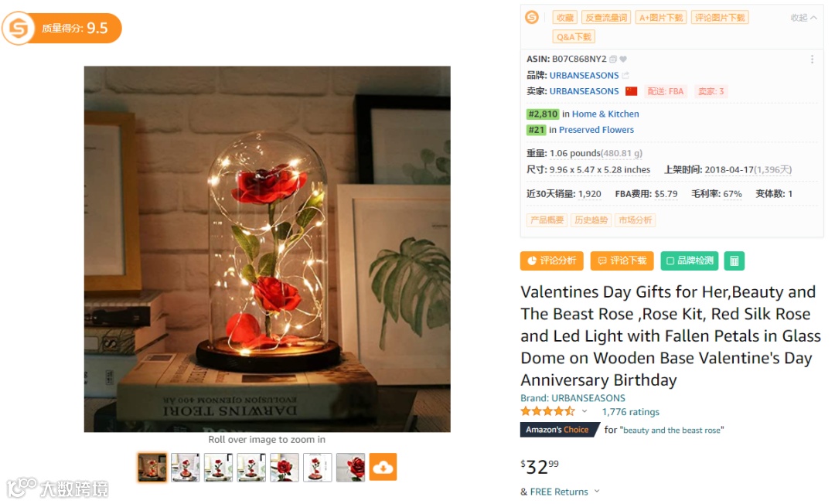Toggle the 品牌检测 brand check checkbox button
Screen dimensions: 835x504
tap(690, 261)
